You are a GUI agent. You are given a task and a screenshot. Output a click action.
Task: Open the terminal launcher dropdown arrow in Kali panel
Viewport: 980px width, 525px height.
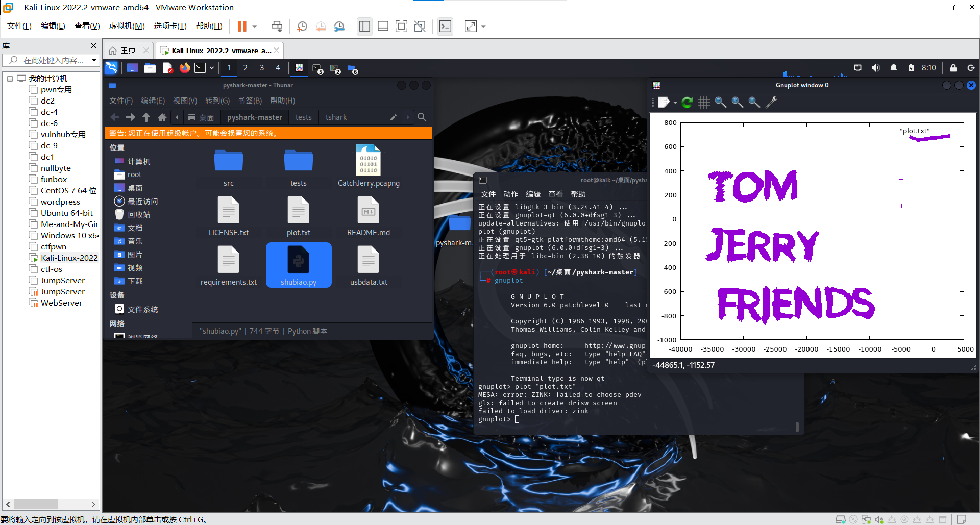click(x=212, y=68)
